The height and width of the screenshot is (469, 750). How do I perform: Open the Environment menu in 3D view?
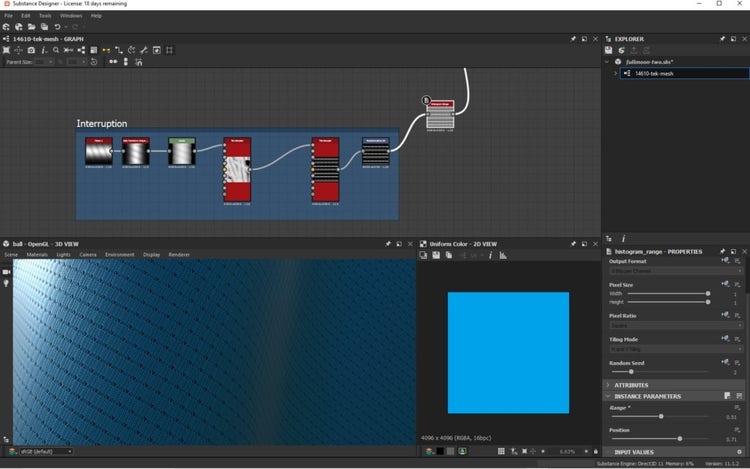120,255
